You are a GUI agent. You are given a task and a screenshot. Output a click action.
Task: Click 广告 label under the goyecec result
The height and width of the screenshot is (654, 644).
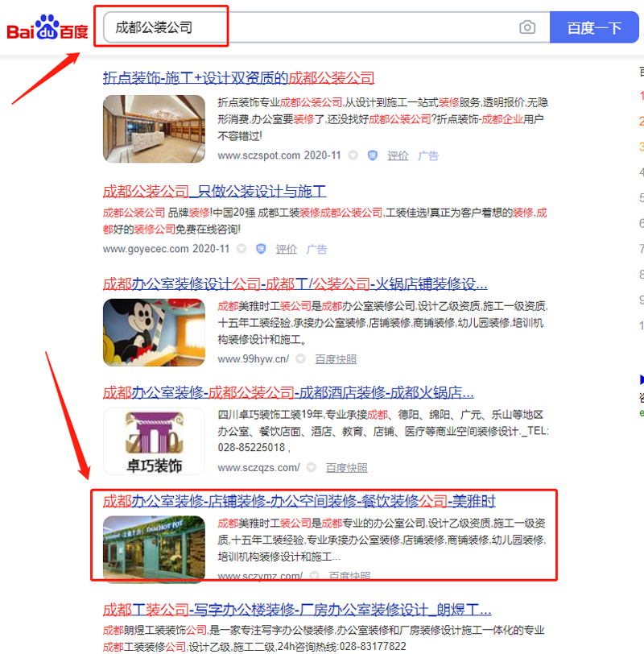click(x=317, y=249)
